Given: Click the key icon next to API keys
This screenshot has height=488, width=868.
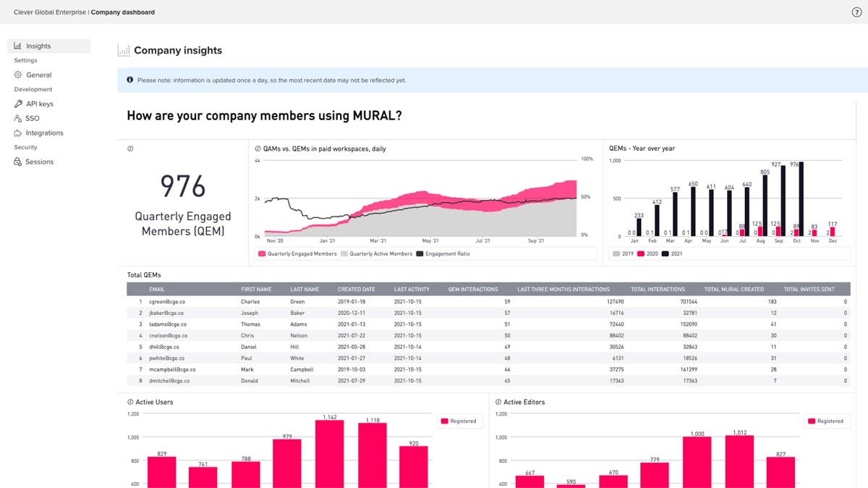Looking at the screenshot, I should click(x=17, y=104).
